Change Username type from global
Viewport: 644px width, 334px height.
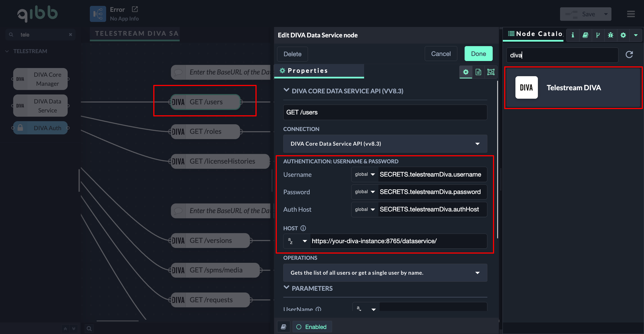364,174
